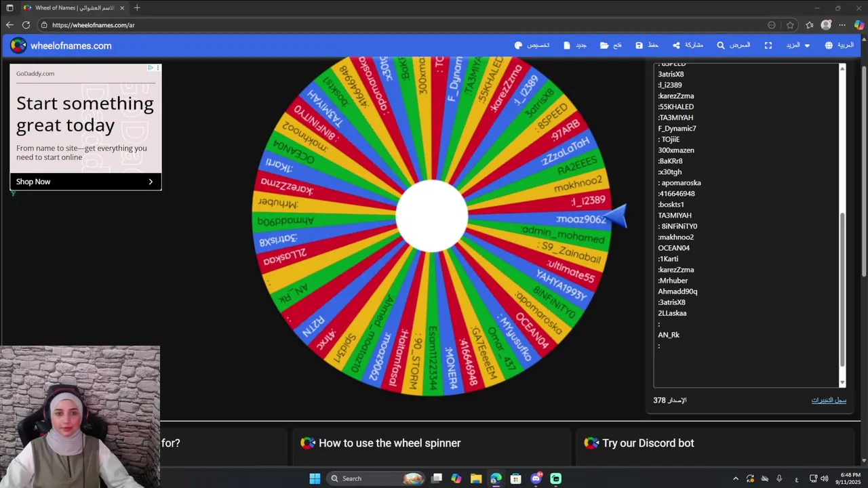Screen dimensions: 868x488
Task: Open Task View on taskbar
Action: pyautogui.click(x=437, y=479)
